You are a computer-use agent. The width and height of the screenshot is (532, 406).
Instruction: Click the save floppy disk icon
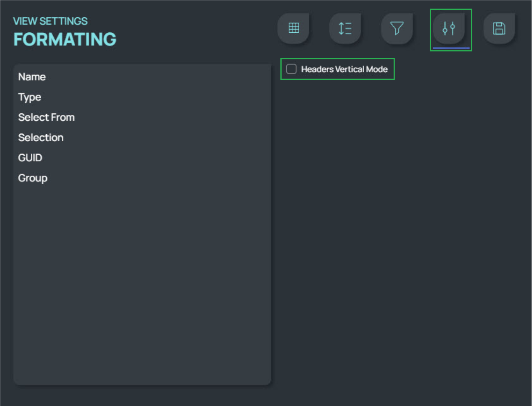(x=499, y=28)
